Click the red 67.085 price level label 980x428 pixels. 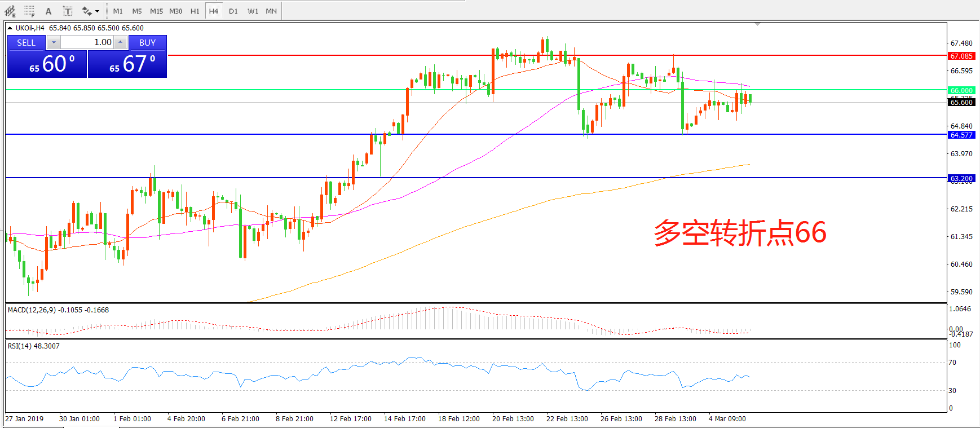961,56
